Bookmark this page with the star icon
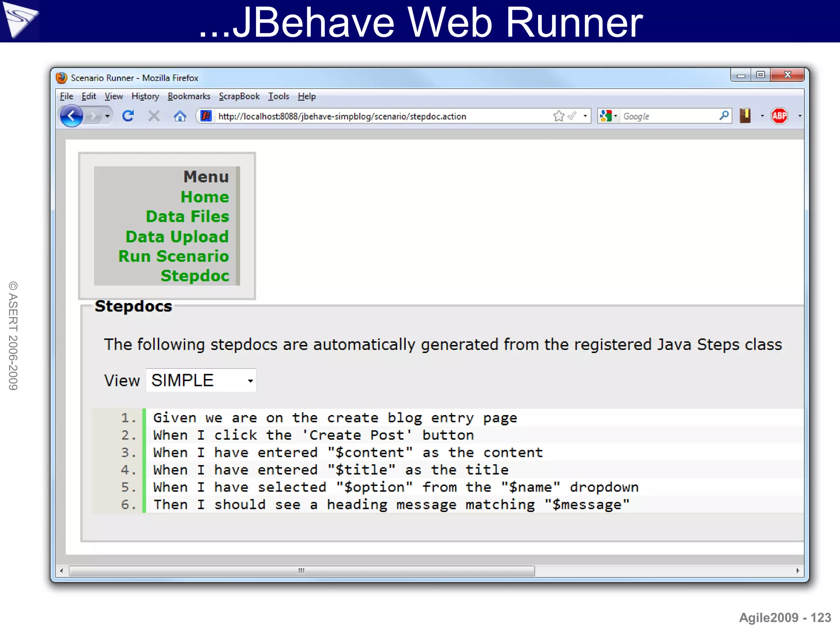840x630 pixels. 559,116
